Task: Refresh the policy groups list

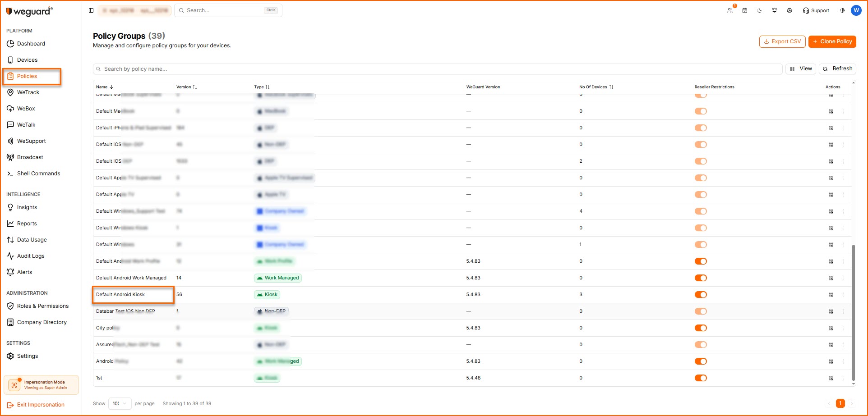Action: pyautogui.click(x=837, y=69)
